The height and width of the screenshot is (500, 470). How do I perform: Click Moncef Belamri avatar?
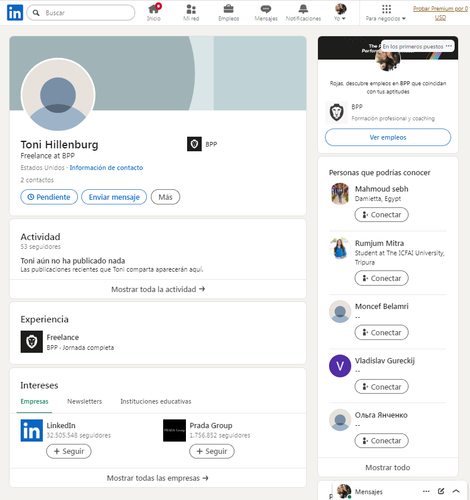[340, 311]
